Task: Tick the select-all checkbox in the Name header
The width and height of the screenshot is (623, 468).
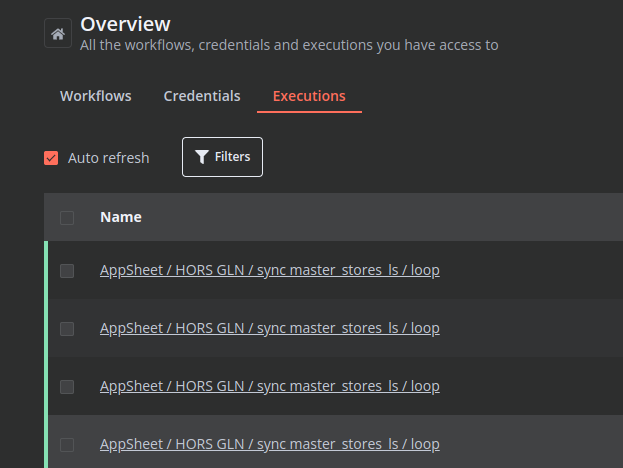Action: click(67, 218)
